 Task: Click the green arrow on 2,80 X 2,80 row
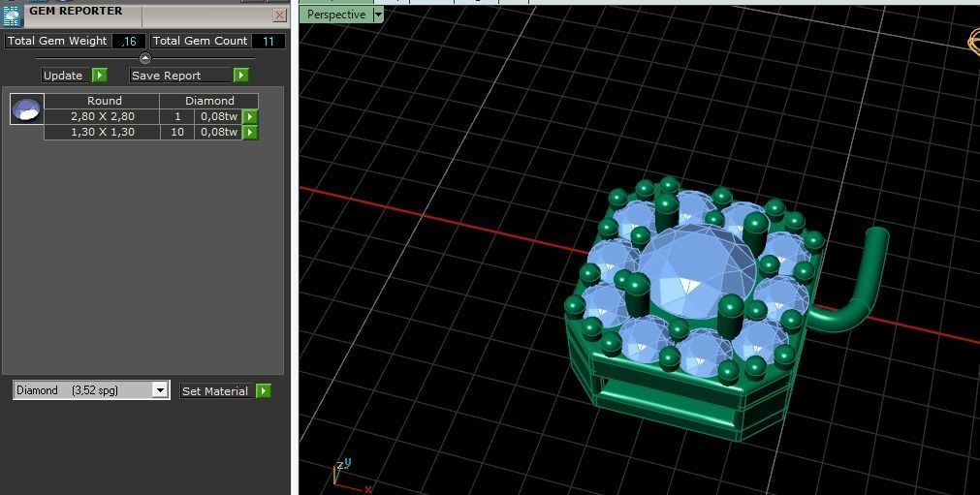(250, 117)
